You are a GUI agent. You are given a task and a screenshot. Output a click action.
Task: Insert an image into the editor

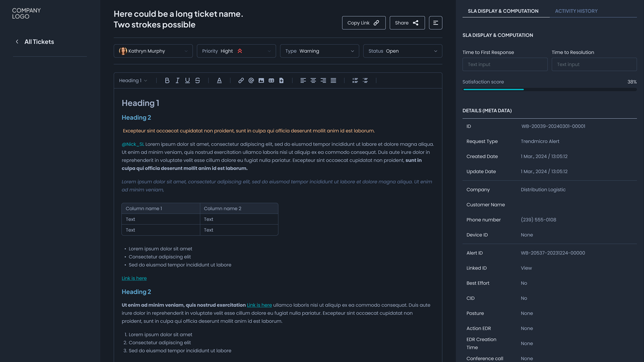(261, 80)
